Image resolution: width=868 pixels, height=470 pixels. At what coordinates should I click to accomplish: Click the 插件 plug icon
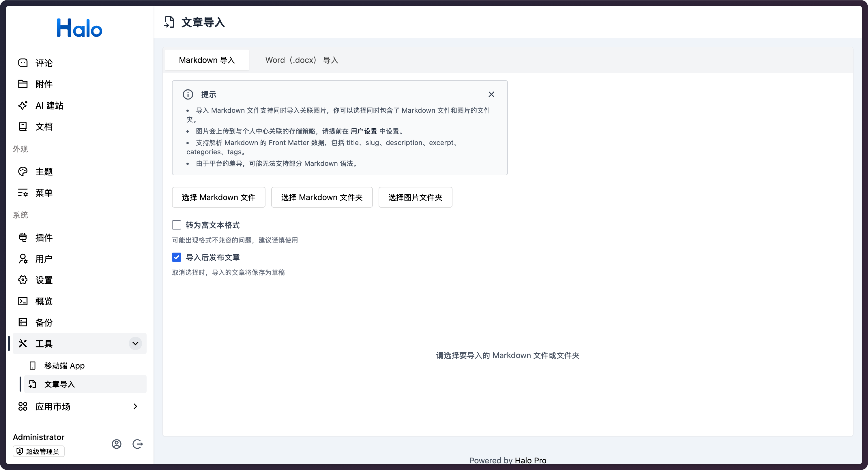click(23, 237)
